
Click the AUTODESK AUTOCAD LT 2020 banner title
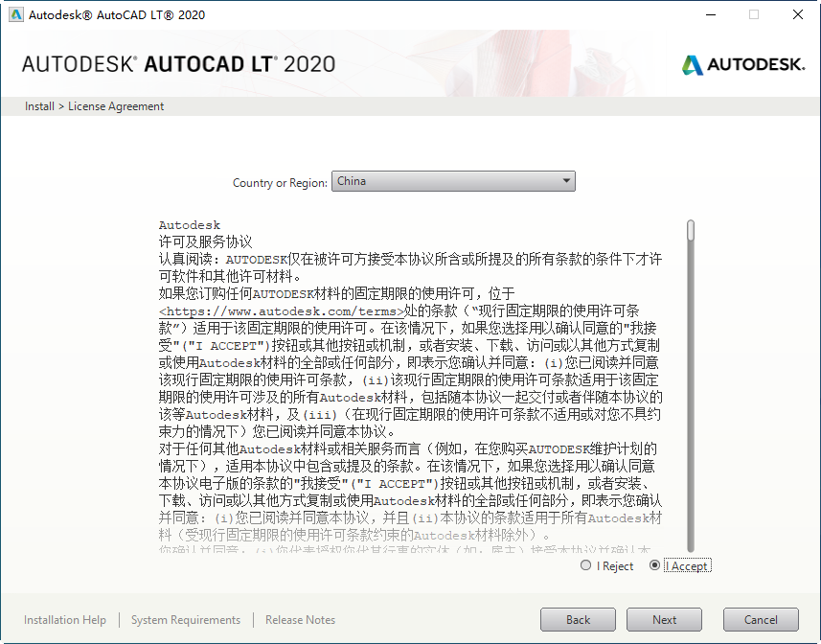tap(178, 64)
